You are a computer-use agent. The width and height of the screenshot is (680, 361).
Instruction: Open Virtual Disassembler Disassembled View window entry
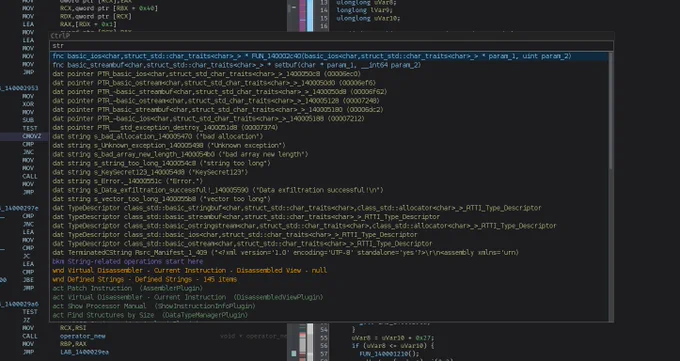[329, 270]
